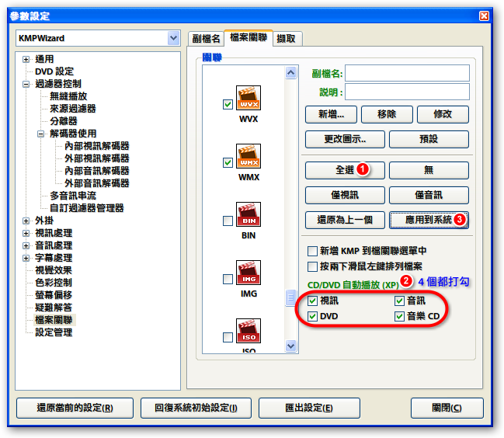Viewport: 504px width, 438px height.
Task: Click the association list scrollbar thumb
Action: pos(291,297)
